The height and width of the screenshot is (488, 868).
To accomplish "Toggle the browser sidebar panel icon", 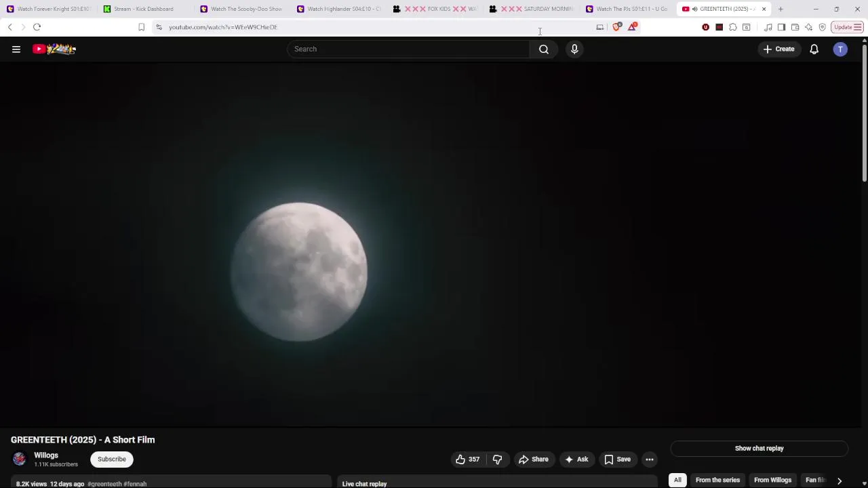I will click(781, 27).
